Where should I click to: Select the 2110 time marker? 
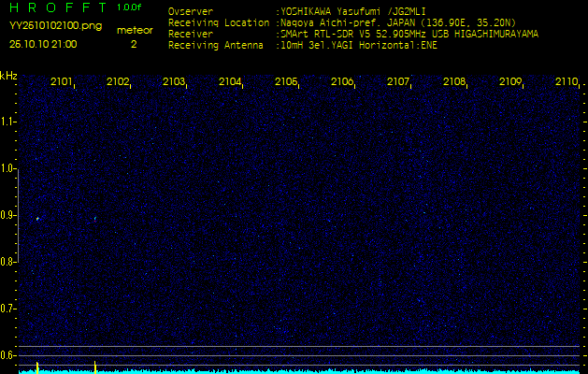point(566,82)
